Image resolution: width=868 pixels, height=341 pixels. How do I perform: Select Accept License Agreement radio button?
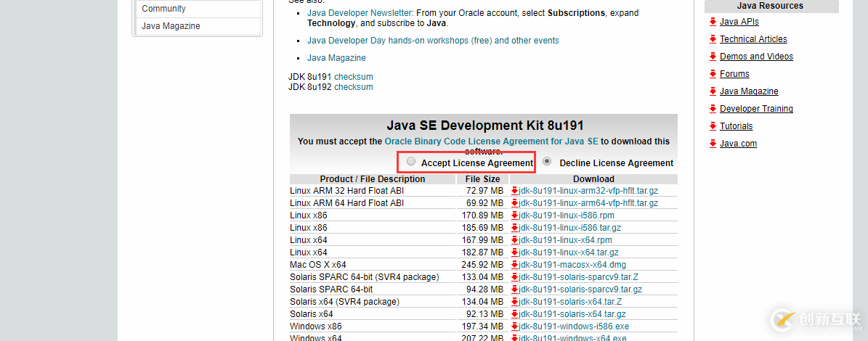click(x=410, y=161)
